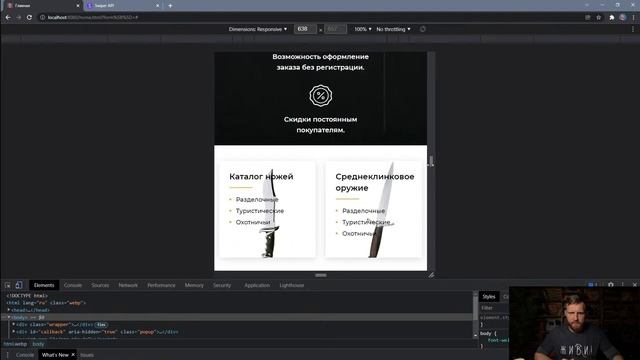The width and height of the screenshot is (640, 360).
Task: Go back with the browser back arrow
Action: coord(8,18)
